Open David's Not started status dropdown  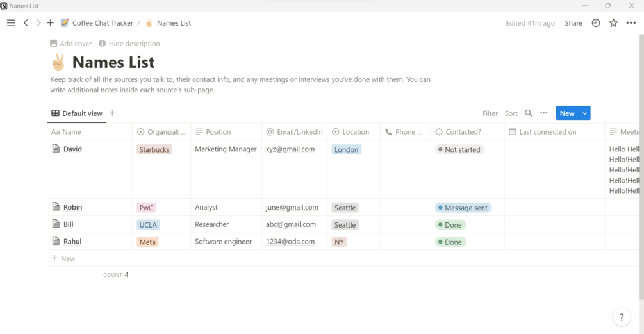(459, 149)
